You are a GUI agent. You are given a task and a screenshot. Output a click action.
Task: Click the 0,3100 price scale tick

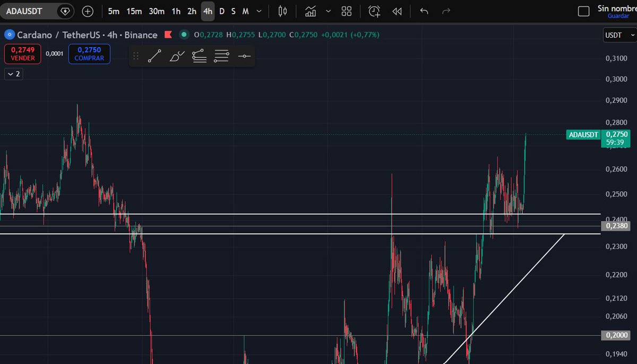(x=616, y=58)
